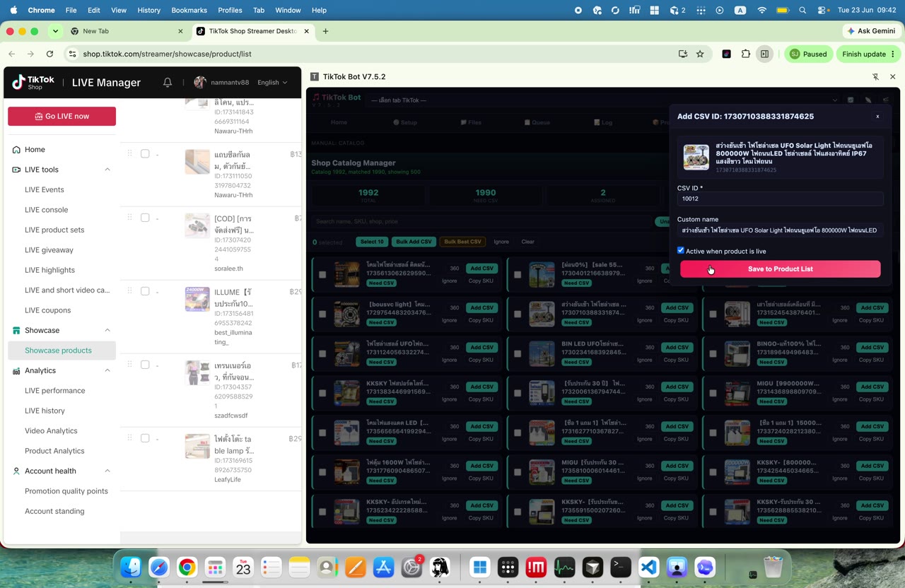The image size is (905, 588).
Task: View site information in the address bar
Action: point(71,54)
